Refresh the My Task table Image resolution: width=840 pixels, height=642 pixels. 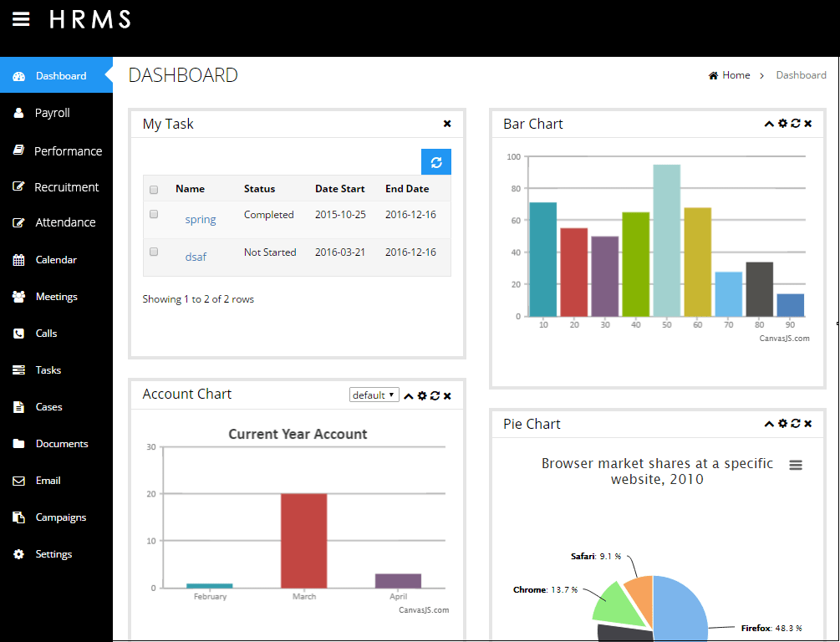435,162
